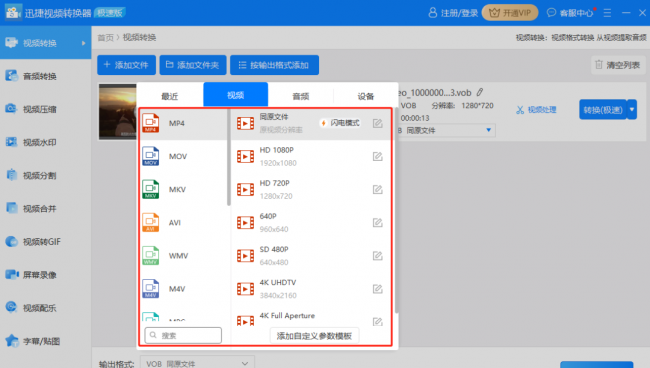Image resolution: width=650 pixels, height=368 pixels.
Task: Select the SD 480P preset row
Action: (x=311, y=256)
